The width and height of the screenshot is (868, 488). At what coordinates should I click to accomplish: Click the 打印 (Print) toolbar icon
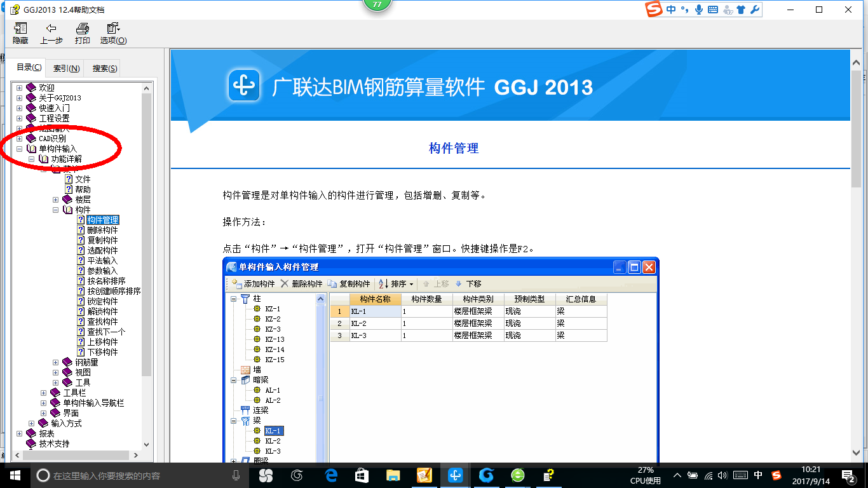click(x=82, y=29)
